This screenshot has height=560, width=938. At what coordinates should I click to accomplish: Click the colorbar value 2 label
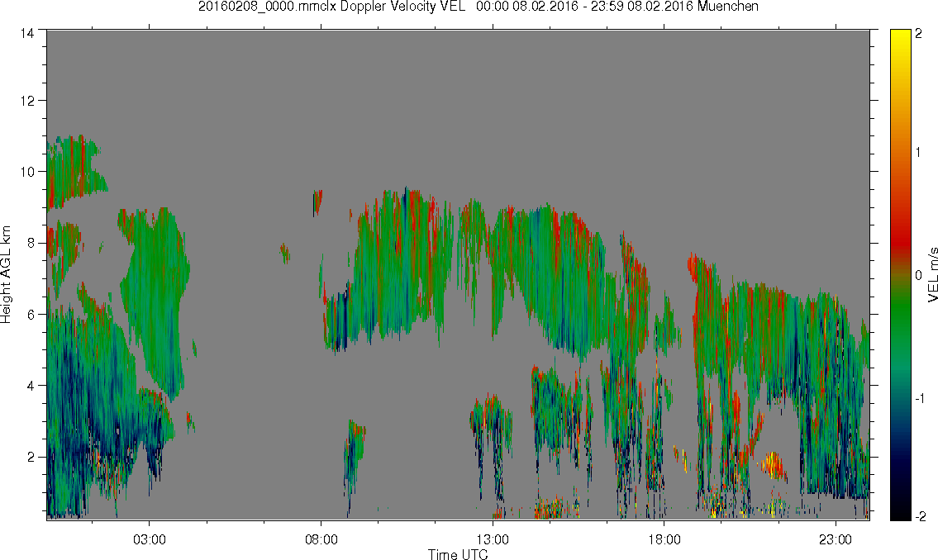click(x=918, y=34)
